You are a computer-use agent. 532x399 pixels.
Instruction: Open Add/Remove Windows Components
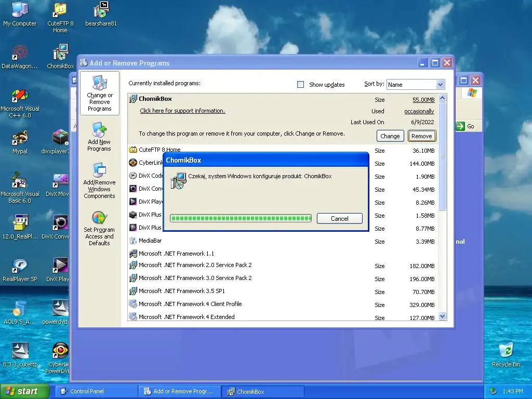(x=99, y=180)
